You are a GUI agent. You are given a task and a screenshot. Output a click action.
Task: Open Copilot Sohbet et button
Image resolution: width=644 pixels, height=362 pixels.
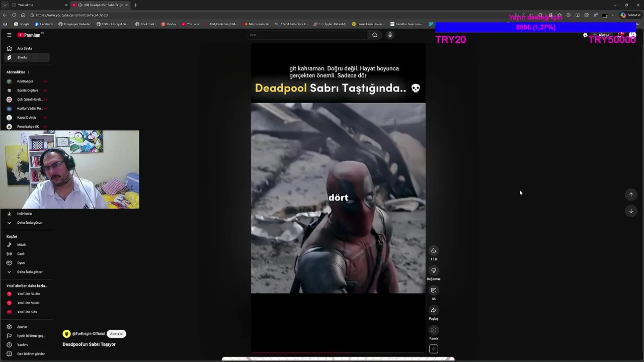pyautogui.click(x=630, y=15)
